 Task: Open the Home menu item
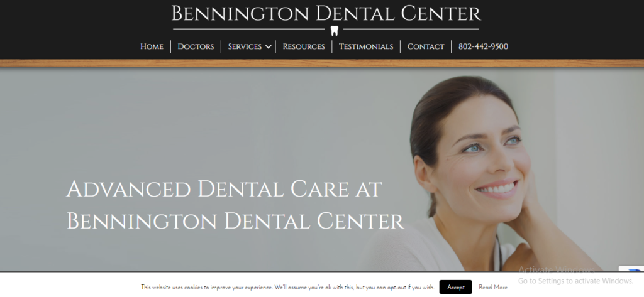click(152, 46)
